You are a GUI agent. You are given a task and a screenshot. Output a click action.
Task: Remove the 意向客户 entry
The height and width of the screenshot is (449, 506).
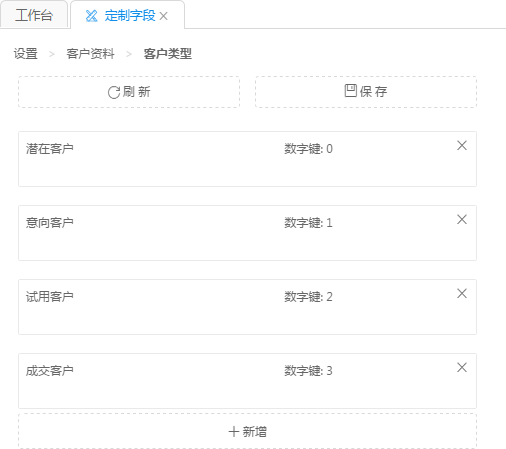click(x=462, y=219)
